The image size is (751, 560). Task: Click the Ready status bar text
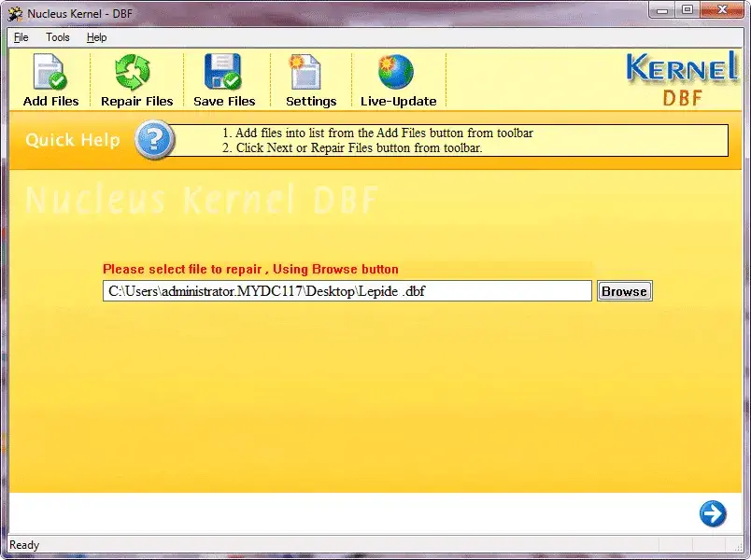(23, 545)
